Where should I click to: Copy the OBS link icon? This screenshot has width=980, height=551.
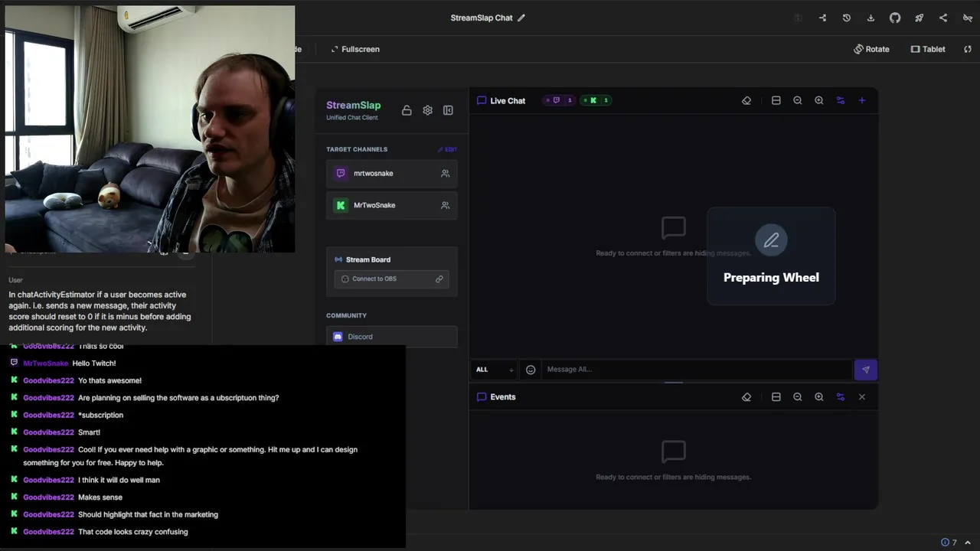(439, 279)
